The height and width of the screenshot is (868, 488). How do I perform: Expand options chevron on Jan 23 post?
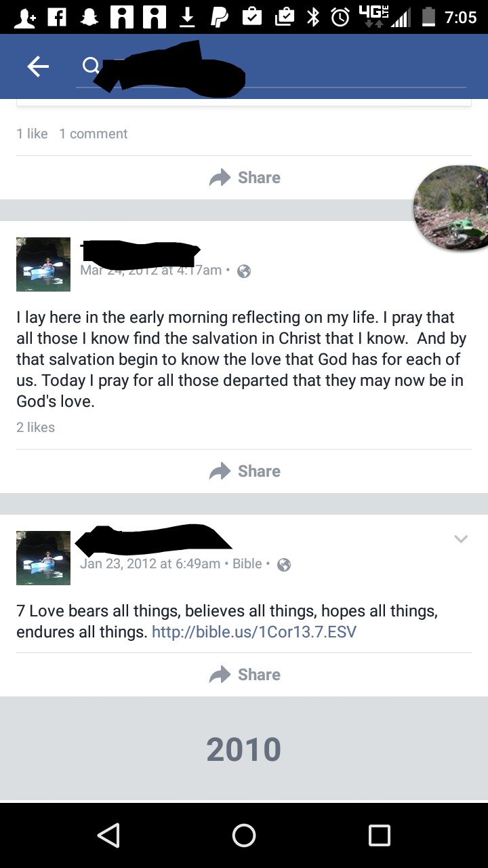tap(461, 539)
